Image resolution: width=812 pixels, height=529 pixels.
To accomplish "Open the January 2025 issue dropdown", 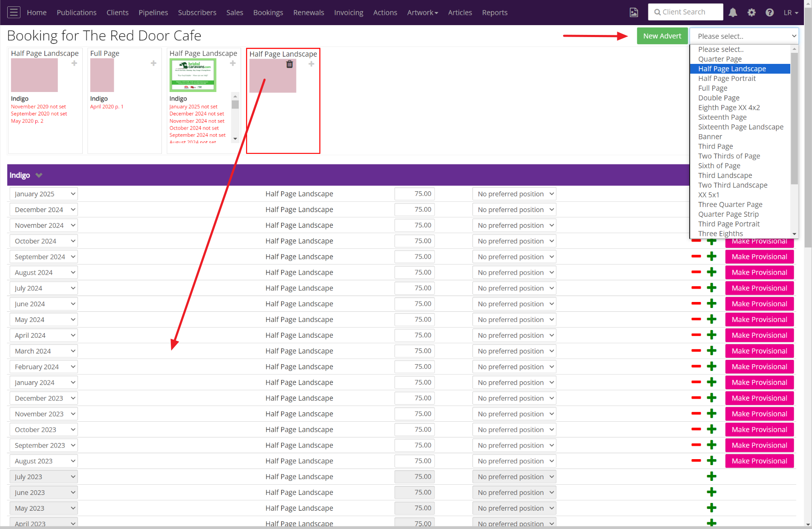I will [x=43, y=194].
